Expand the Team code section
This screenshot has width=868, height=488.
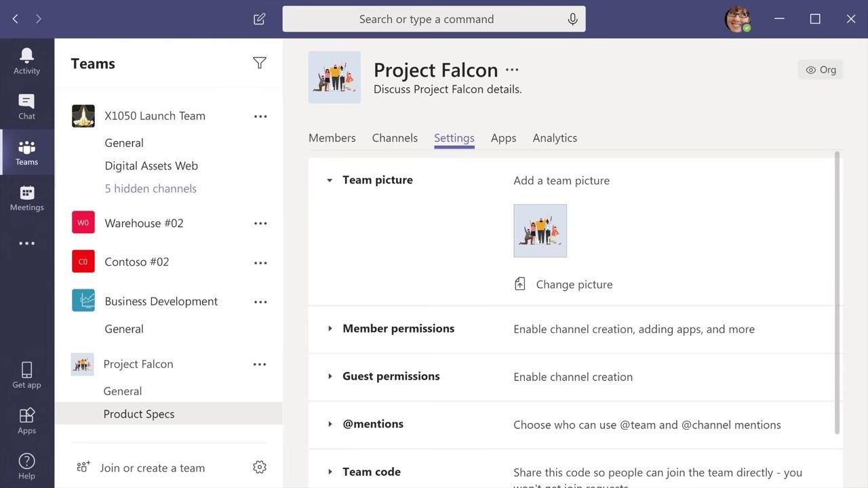pos(330,472)
